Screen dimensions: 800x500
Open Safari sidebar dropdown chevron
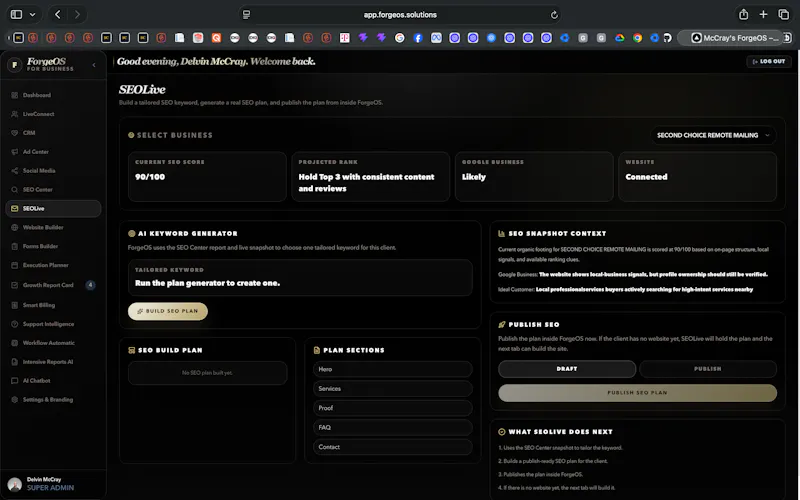[33, 14]
